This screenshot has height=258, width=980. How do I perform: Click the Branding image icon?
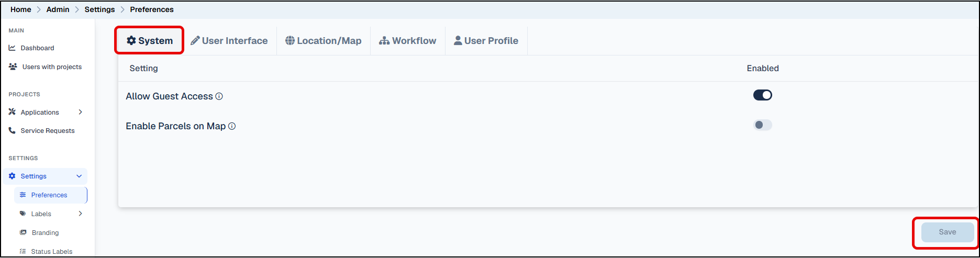[23, 232]
